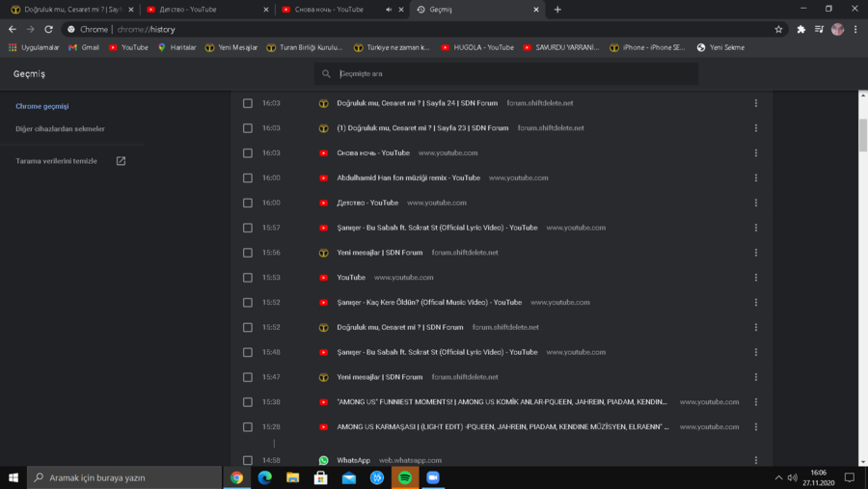868x489 pixels.
Task: Open the Extensions puzzle icon
Action: [801, 29]
